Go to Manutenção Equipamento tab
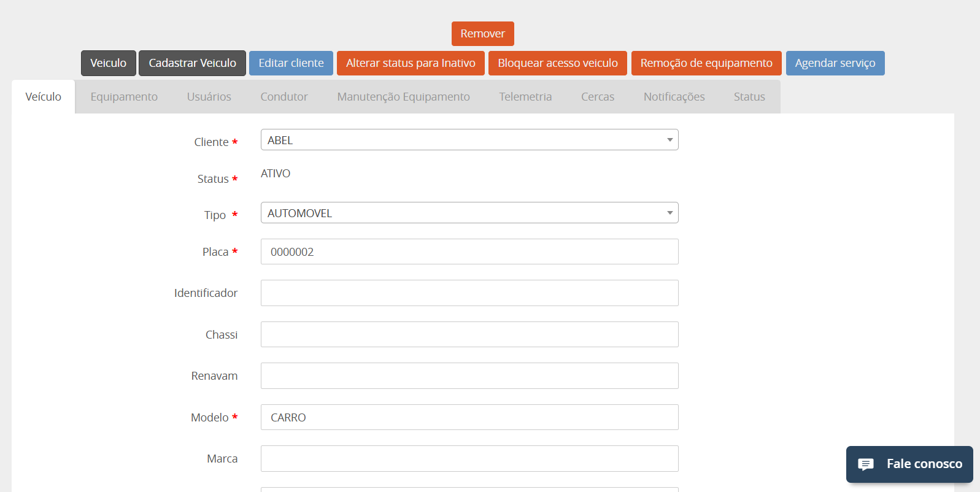Image resolution: width=980 pixels, height=492 pixels. tap(403, 97)
